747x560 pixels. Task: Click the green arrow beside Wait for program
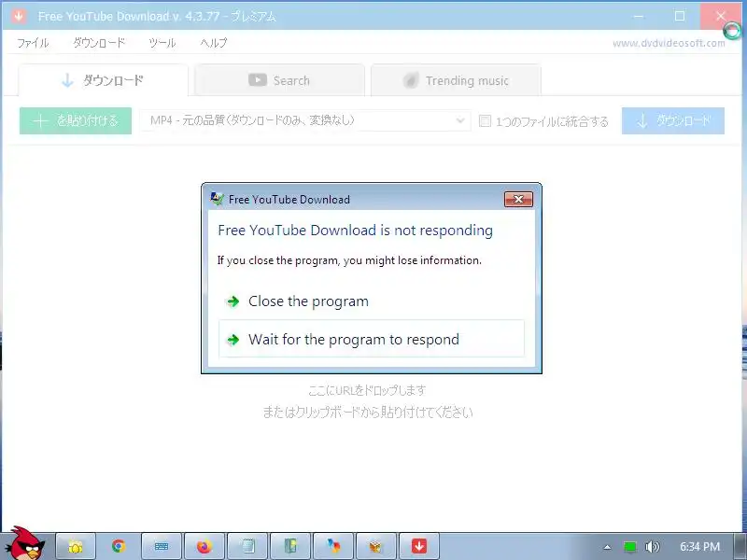(x=233, y=340)
